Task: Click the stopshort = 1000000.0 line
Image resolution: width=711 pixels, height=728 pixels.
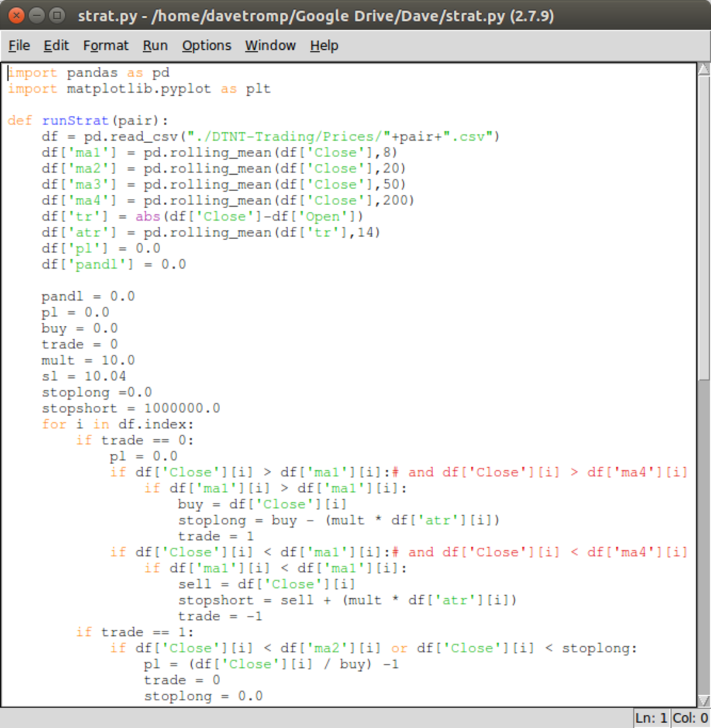Action: pos(130,408)
